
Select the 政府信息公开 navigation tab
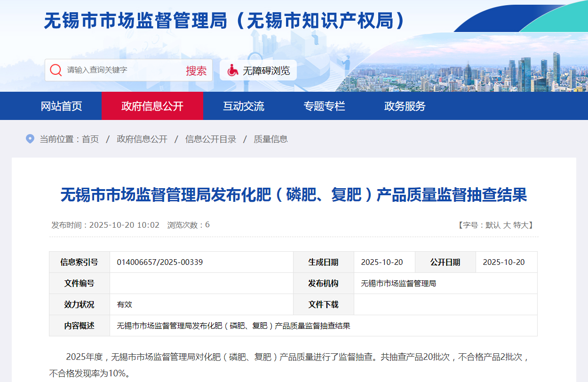point(152,106)
